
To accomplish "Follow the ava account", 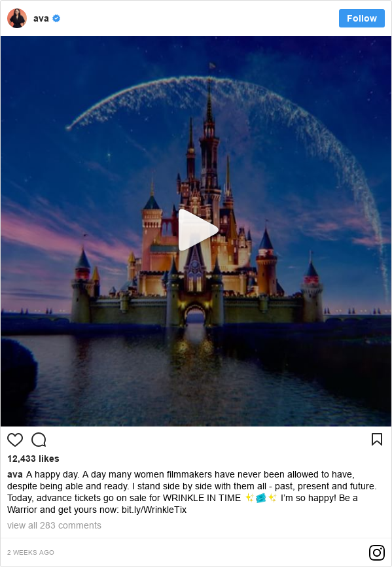I will [361, 18].
